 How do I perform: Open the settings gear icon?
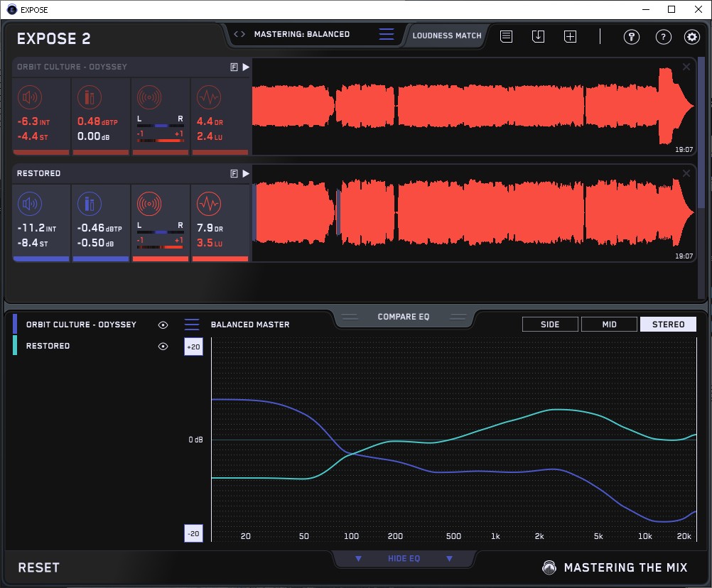(692, 37)
